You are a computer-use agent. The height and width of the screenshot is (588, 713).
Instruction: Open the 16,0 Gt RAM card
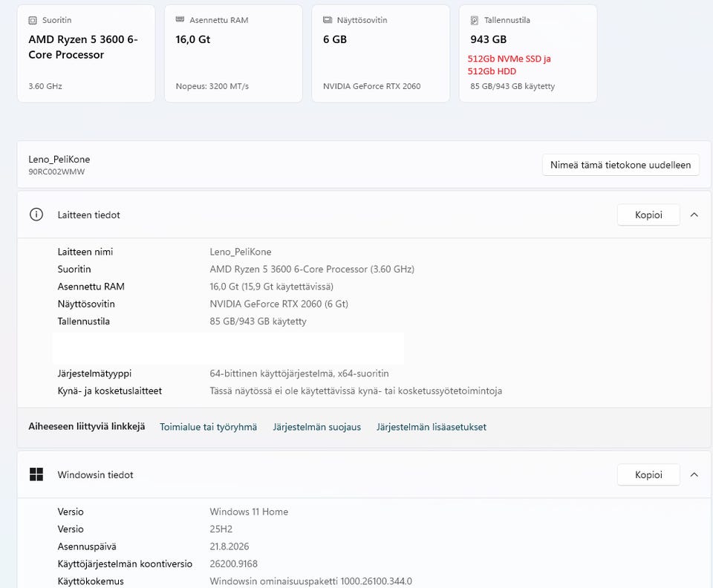pos(233,53)
